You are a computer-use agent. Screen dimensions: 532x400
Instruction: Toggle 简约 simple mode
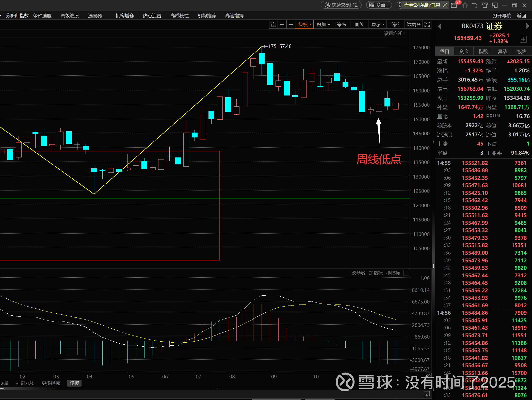click(x=396, y=24)
